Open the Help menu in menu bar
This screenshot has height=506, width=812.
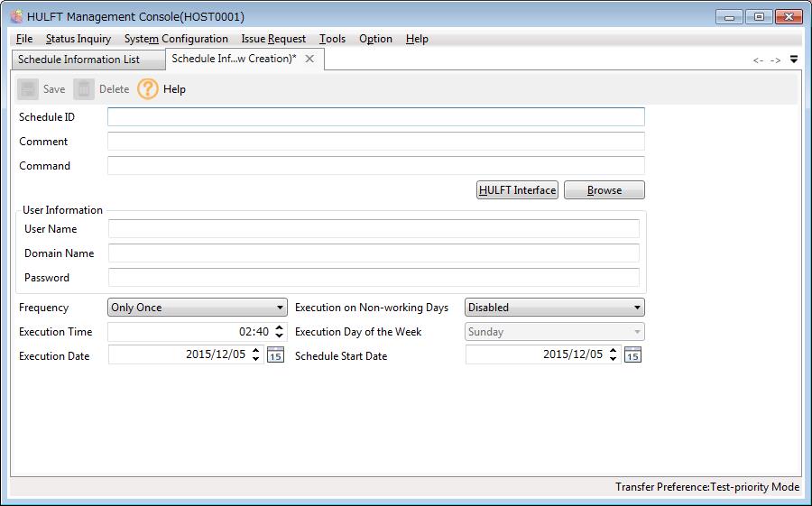(417, 39)
